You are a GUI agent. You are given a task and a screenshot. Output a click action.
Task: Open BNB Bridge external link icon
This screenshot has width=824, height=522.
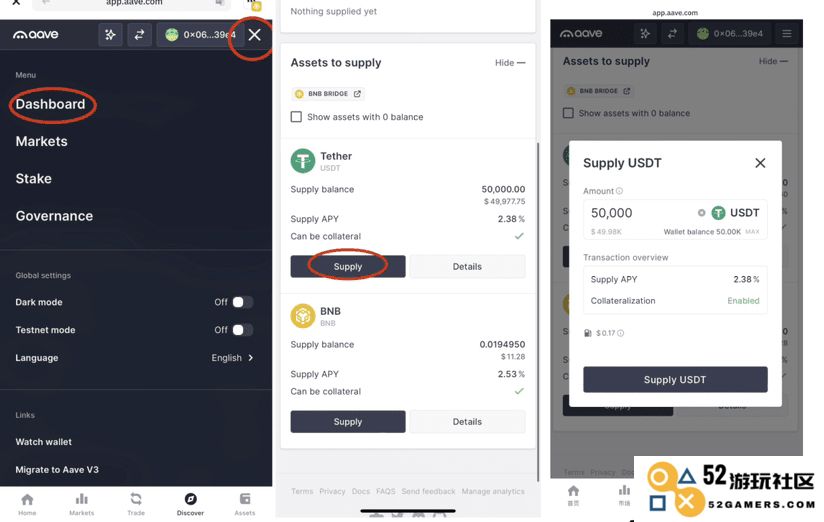pyautogui.click(x=357, y=94)
